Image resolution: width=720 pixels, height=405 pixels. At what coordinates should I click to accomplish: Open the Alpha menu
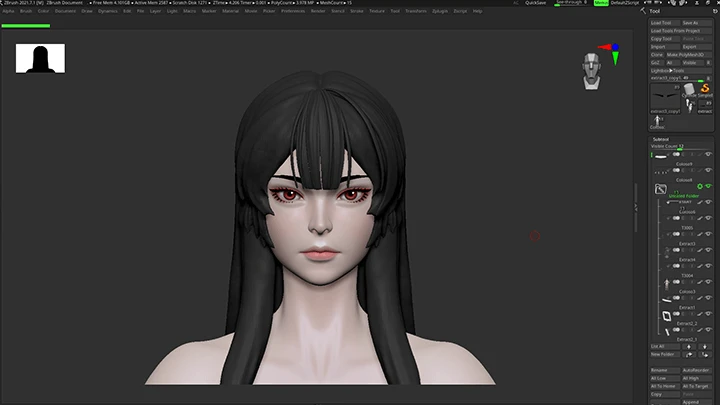(x=8, y=11)
